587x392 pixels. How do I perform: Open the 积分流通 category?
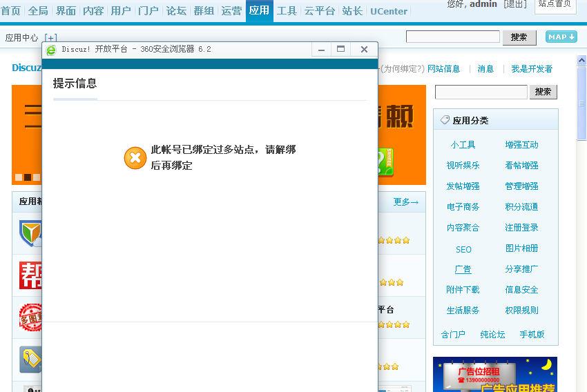(522, 207)
